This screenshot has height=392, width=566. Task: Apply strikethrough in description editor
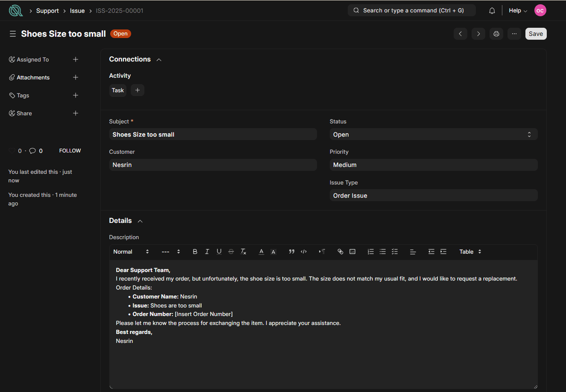231,252
